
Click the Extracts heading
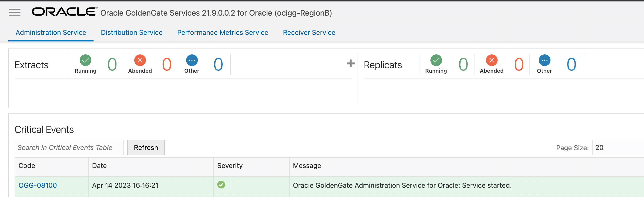click(x=31, y=65)
